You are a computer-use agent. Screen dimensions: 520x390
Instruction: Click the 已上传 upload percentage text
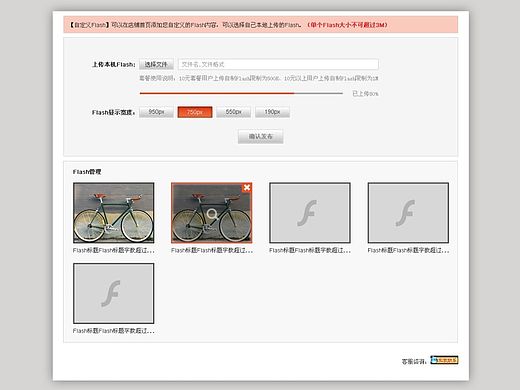(x=365, y=94)
